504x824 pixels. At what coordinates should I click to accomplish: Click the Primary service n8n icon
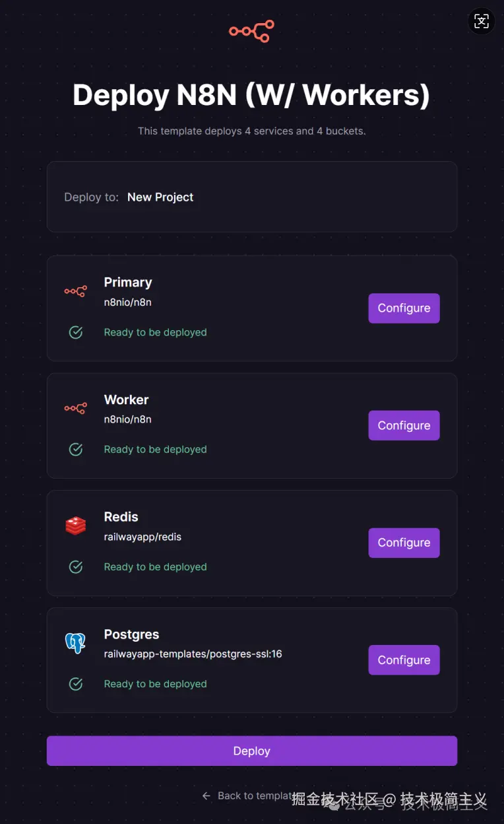[x=75, y=291]
